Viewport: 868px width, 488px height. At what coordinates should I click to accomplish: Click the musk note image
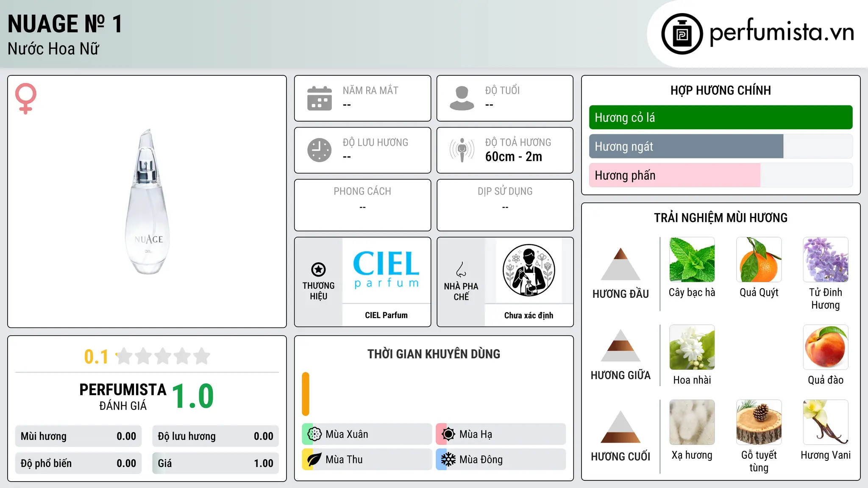tap(692, 422)
